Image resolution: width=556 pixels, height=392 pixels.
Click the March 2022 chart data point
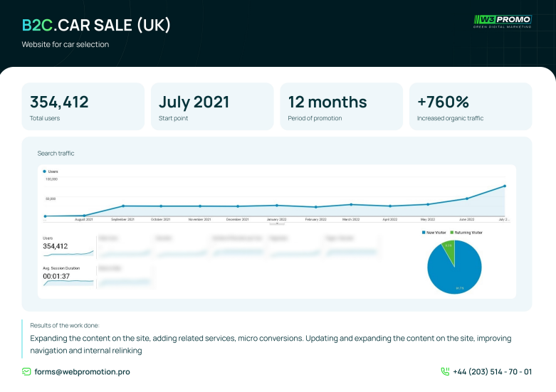coord(351,204)
